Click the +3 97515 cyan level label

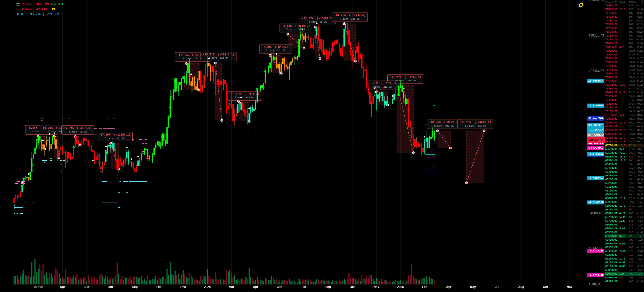pyautogui.click(x=596, y=81)
